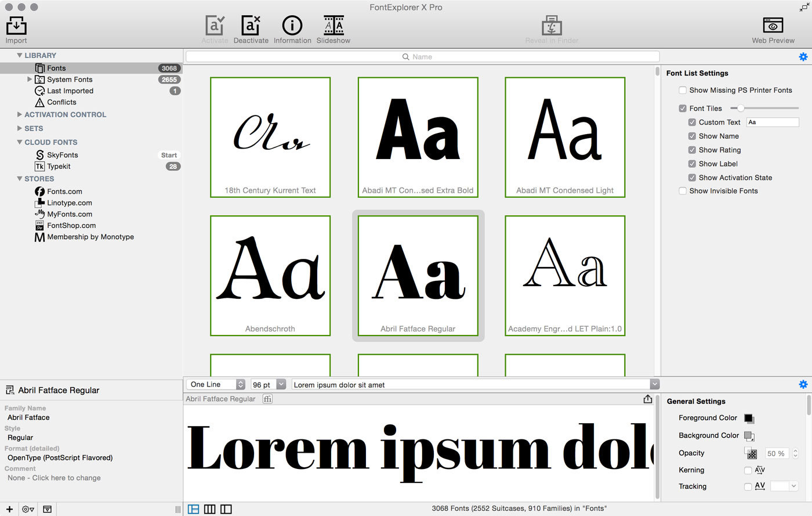Click the archive box icon at bottom left
The height and width of the screenshot is (516, 812).
[47, 509]
